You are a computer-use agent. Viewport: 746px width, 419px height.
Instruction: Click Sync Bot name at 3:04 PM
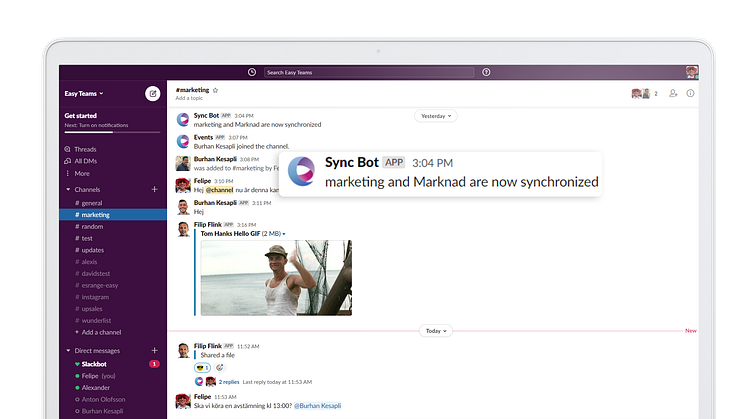point(206,116)
